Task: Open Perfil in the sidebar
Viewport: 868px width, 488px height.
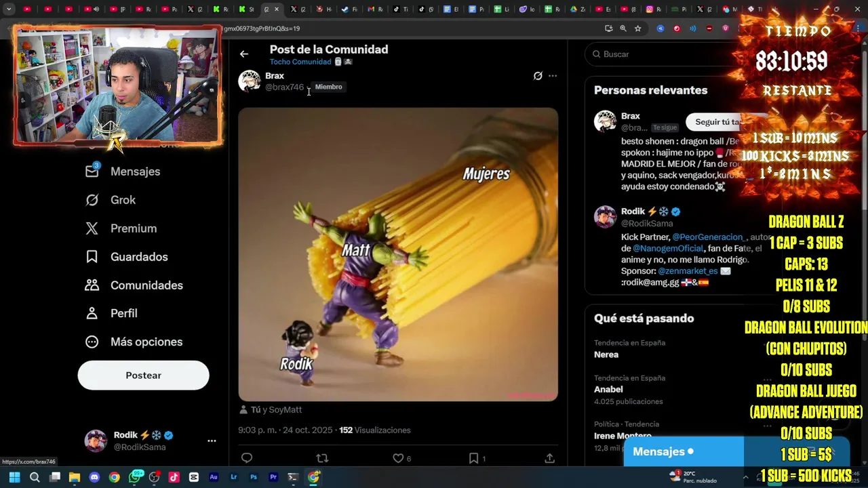Action: click(111, 313)
